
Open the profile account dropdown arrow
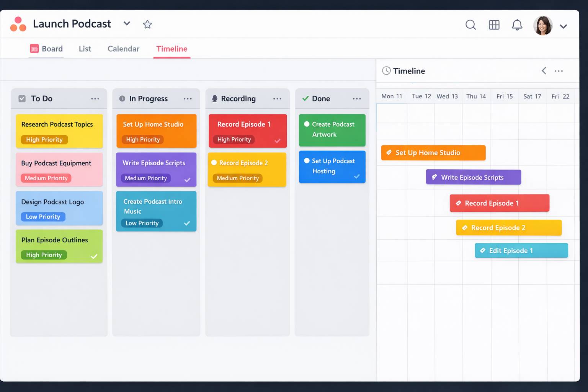click(563, 26)
